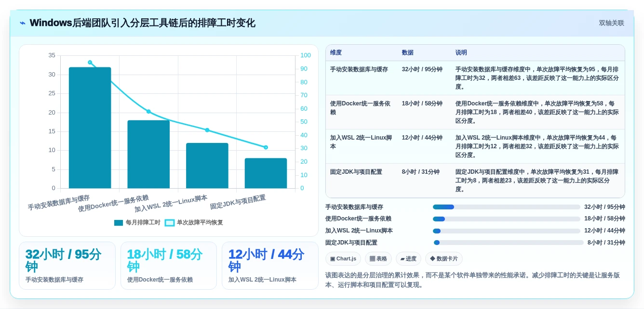Click the bar for 固定JDK与项目配置
This screenshot has height=309, width=644.
click(x=266, y=173)
